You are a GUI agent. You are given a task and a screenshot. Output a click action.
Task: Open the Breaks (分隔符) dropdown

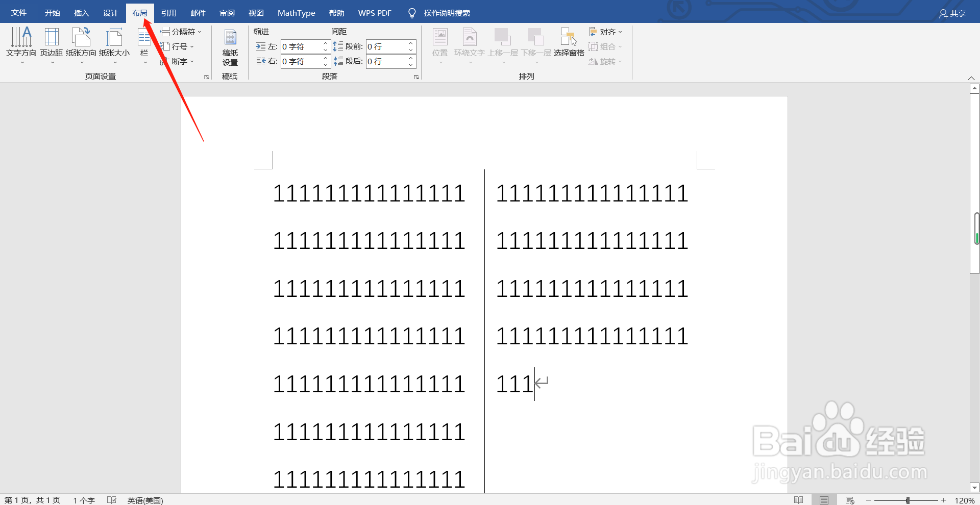click(x=181, y=32)
